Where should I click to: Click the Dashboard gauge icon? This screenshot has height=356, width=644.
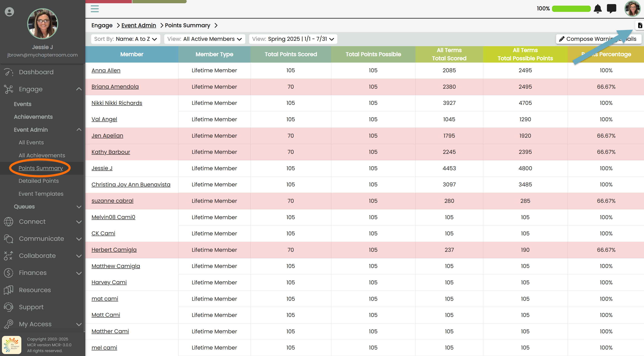point(8,72)
